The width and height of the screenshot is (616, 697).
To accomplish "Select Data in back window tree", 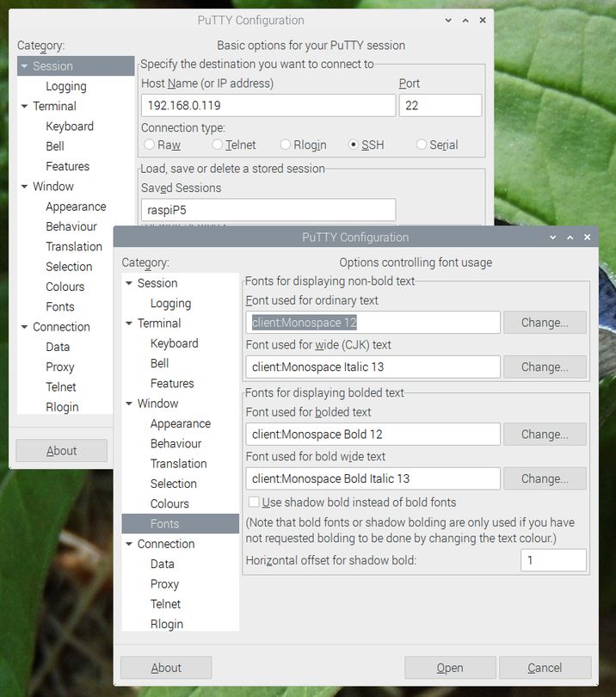I will pos(58,347).
